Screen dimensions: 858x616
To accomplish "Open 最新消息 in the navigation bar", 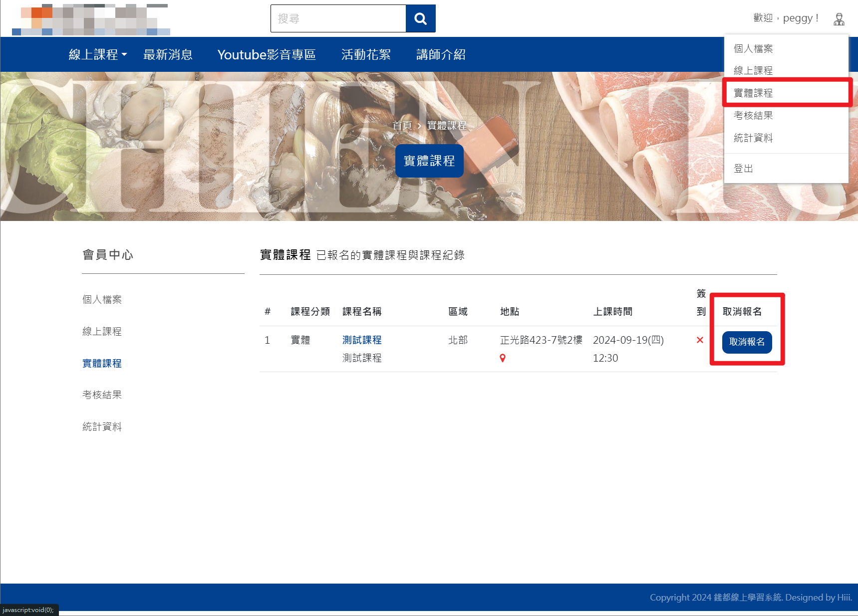I will pyautogui.click(x=168, y=54).
